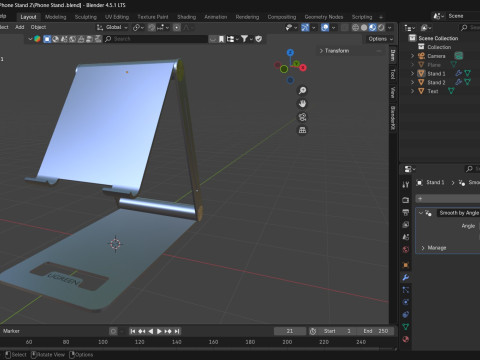480x360 pixels.
Task: Click the current frame field showing 21
Action: point(290,331)
